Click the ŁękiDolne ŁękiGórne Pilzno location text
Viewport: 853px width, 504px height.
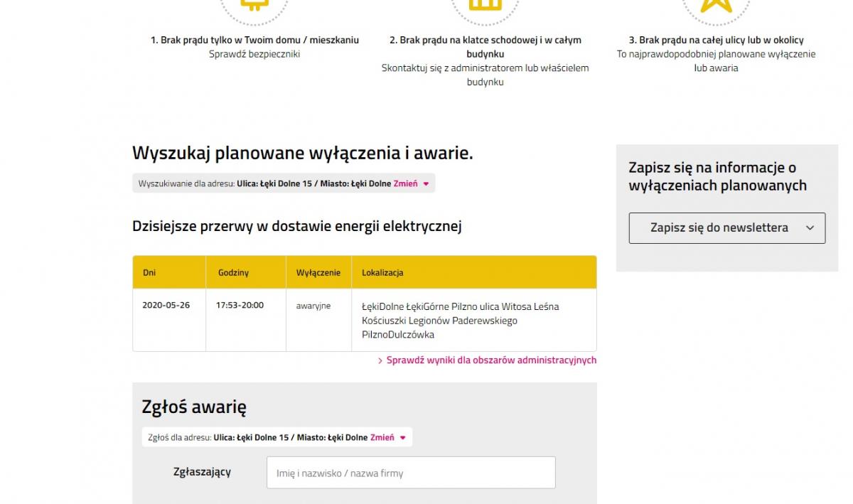click(461, 321)
